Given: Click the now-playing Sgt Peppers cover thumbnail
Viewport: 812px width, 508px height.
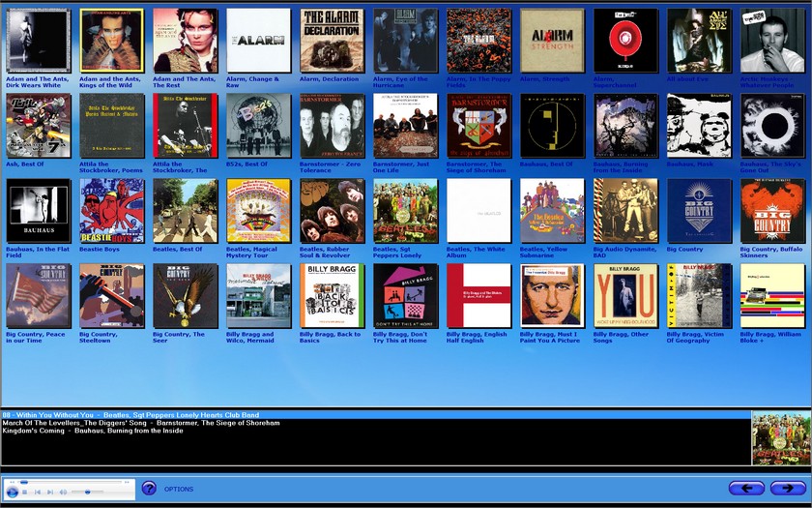Looking at the screenshot, I should tap(781, 438).
